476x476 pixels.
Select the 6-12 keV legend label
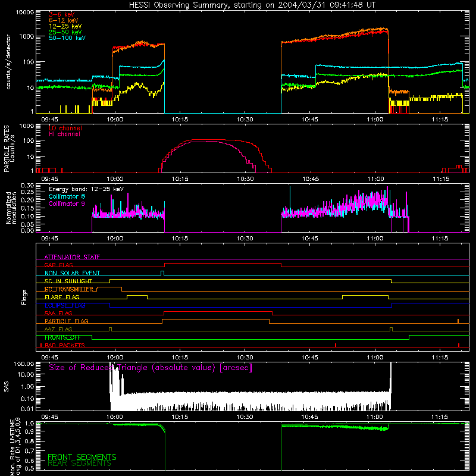click(x=64, y=20)
